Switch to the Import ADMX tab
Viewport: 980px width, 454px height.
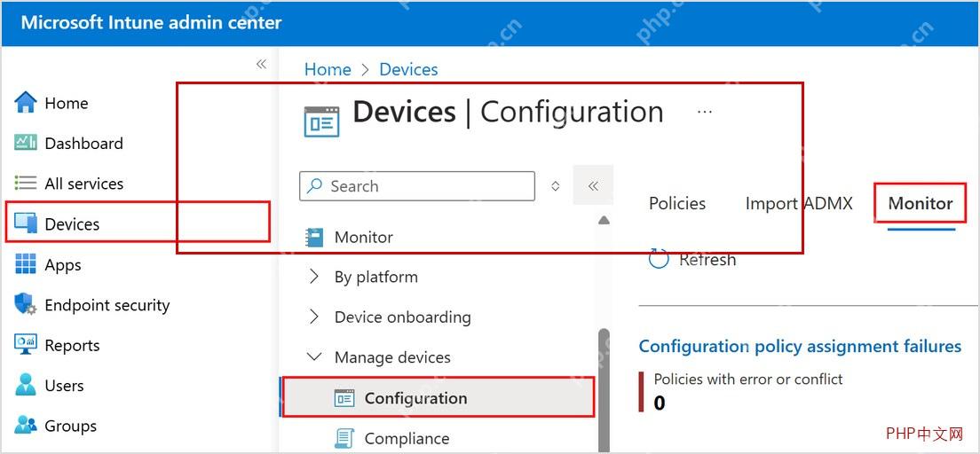click(799, 203)
